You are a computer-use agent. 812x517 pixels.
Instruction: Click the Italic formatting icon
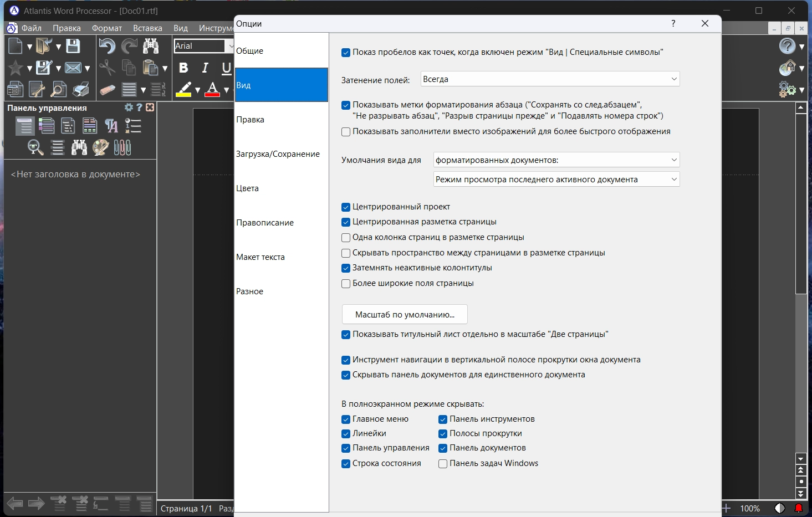(x=205, y=68)
